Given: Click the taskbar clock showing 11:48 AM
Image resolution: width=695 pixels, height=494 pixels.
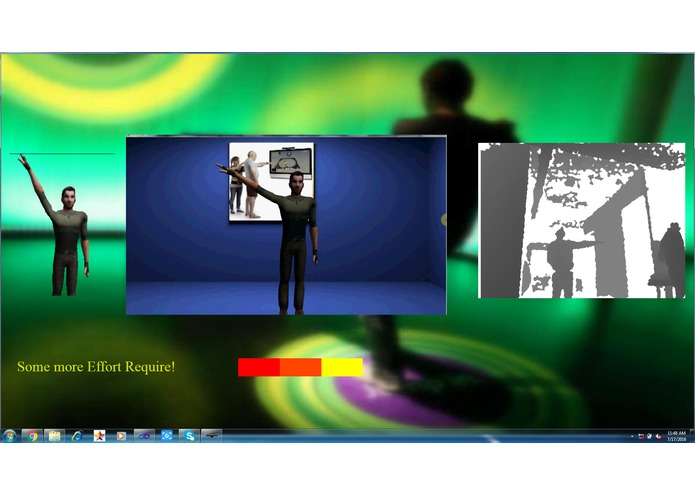Looking at the screenshot, I should [676, 436].
